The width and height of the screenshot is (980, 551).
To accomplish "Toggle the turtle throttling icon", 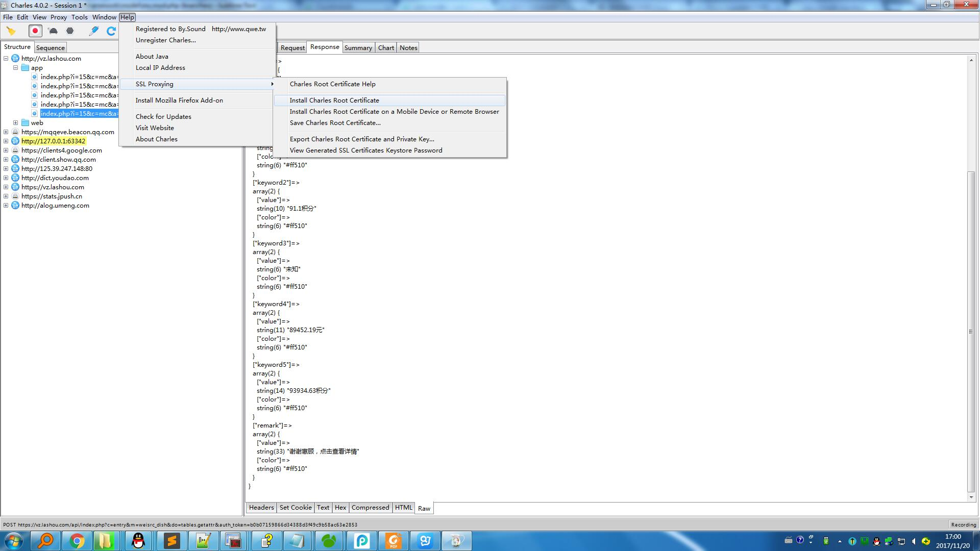I will (x=53, y=31).
